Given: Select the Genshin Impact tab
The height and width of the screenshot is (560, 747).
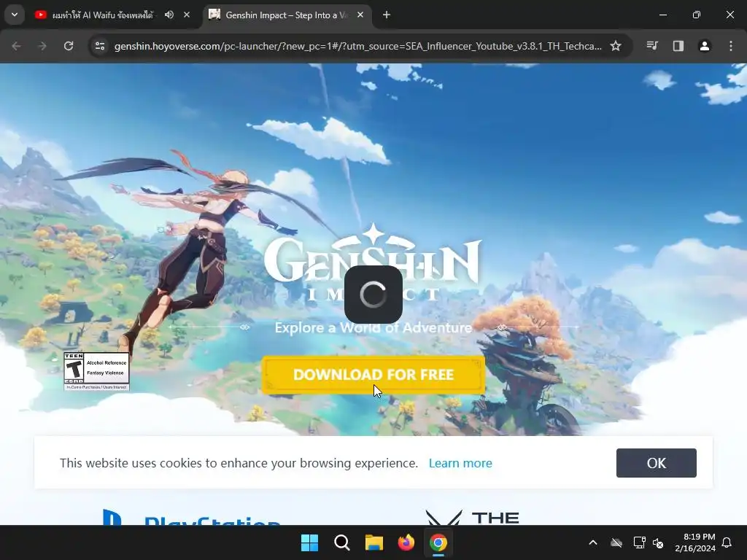Looking at the screenshot, I should [x=286, y=15].
